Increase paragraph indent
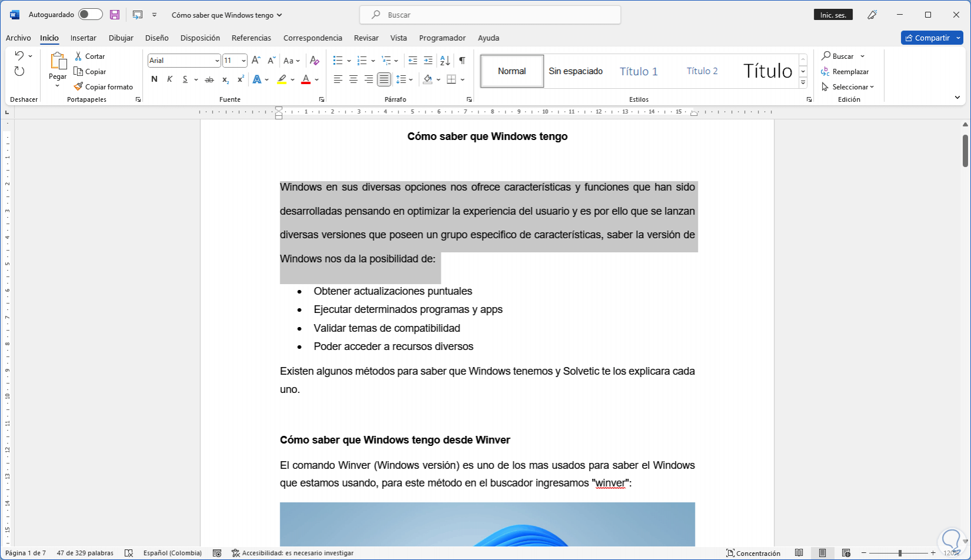 [x=428, y=61]
